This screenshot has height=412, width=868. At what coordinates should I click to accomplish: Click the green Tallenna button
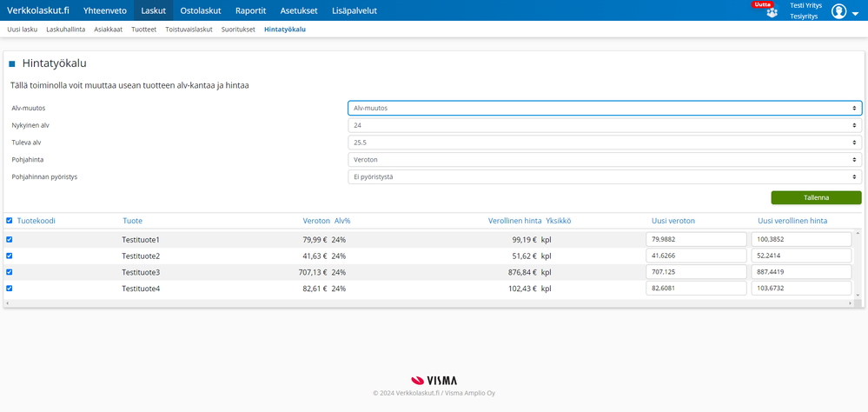(x=816, y=197)
